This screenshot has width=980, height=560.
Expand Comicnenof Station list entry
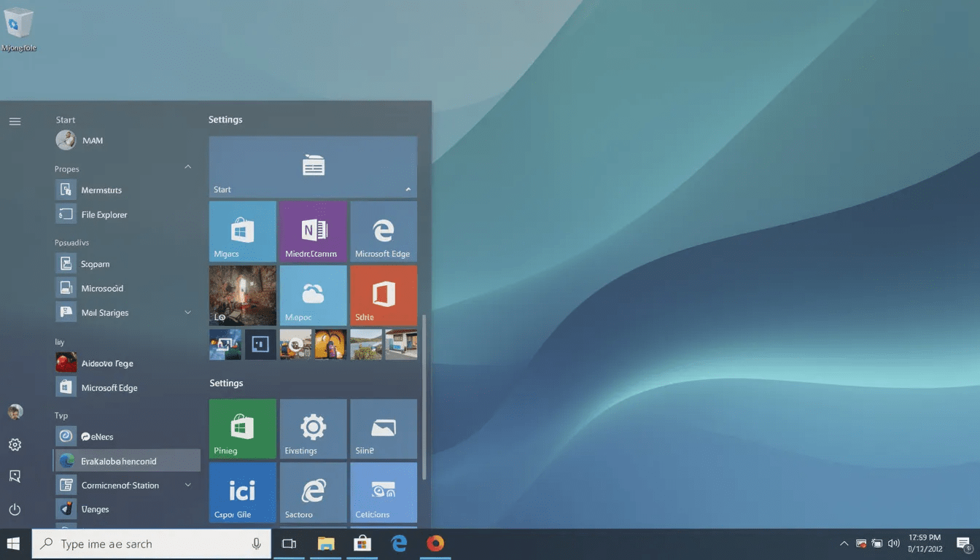187,486
